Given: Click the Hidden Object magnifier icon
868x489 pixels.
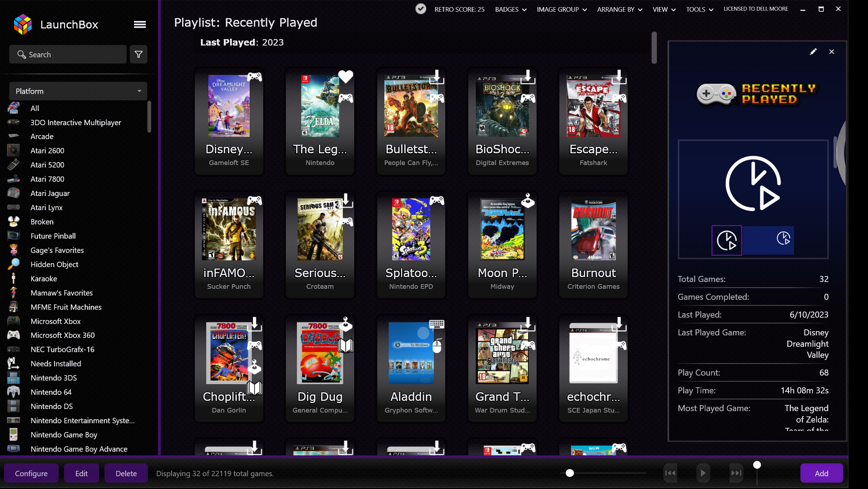Looking at the screenshot, I should pos(14,264).
